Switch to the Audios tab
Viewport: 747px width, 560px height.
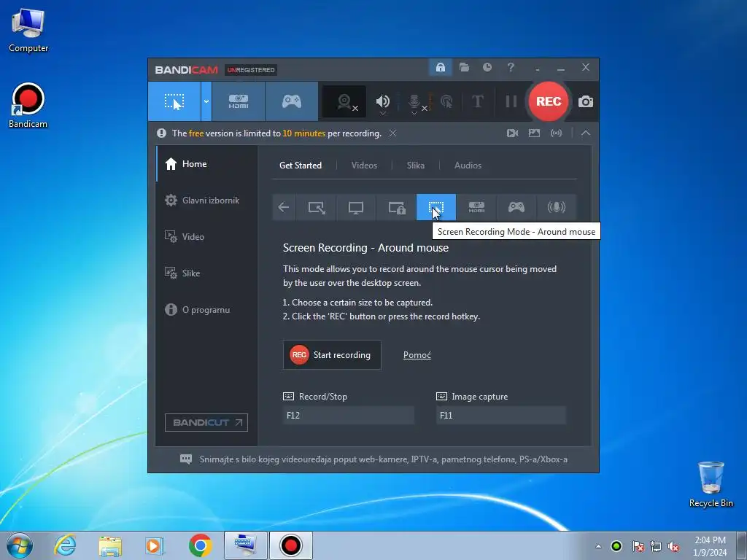468,166
